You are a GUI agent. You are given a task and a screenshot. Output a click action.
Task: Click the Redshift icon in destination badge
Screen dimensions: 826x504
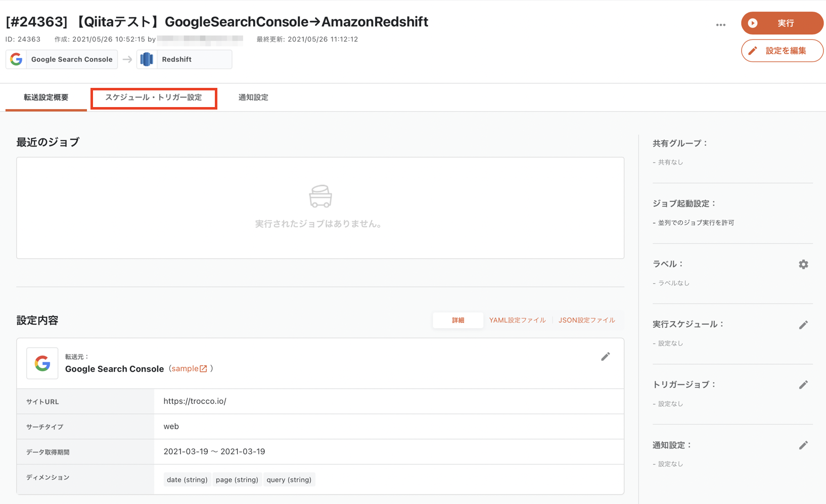(147, 59)
